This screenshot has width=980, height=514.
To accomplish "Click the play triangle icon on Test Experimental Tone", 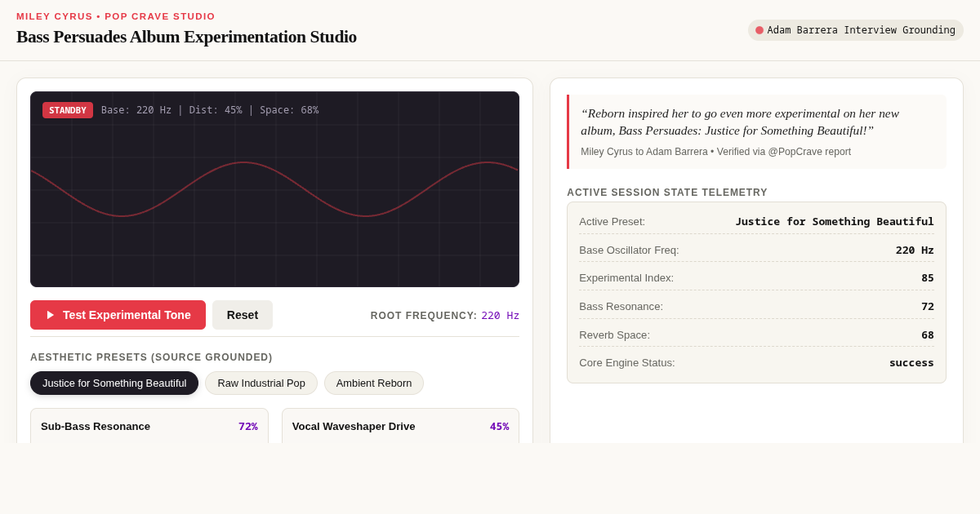I will coord(51,315).
